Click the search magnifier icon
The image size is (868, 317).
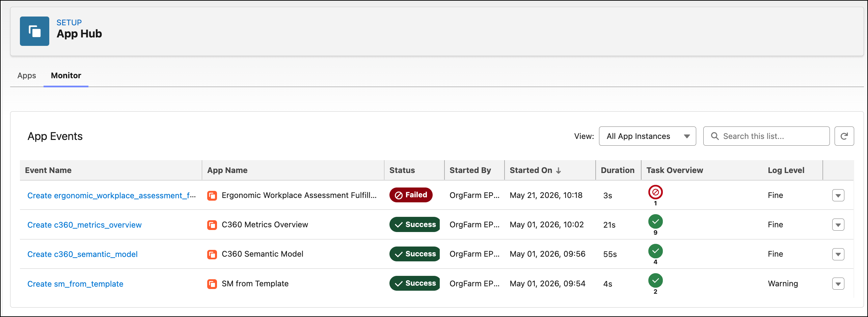[x=715, y=136]
